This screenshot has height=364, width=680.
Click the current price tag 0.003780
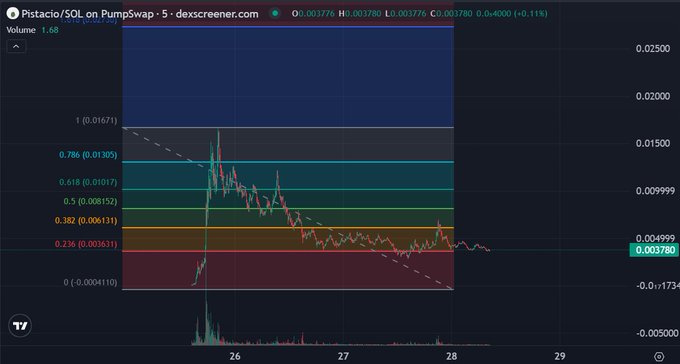coord(654,250)
